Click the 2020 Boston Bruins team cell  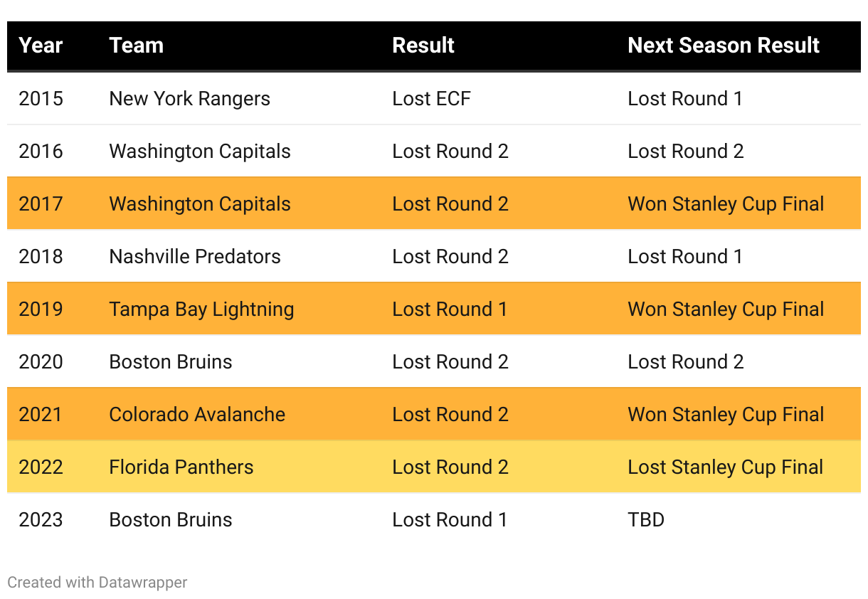(171, 362)
